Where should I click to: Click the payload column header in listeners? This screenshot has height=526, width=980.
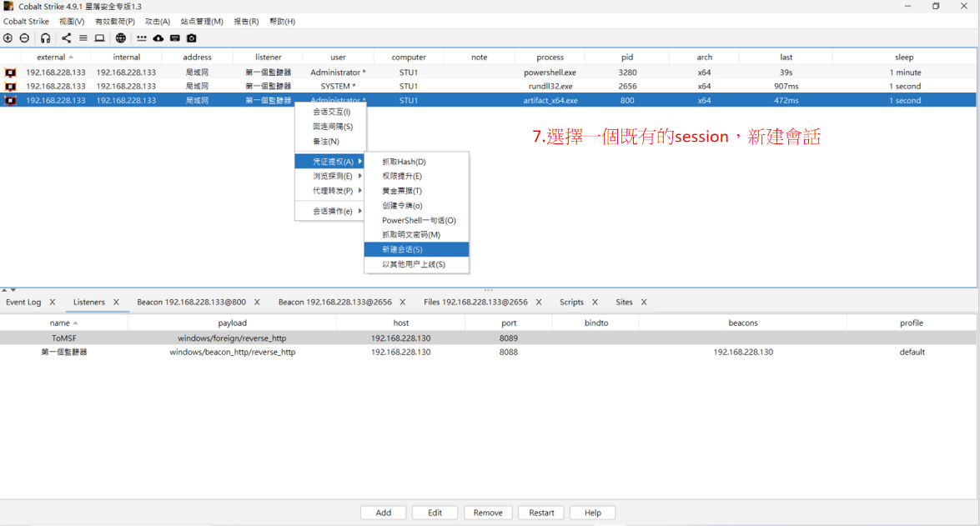coord(232,323)
